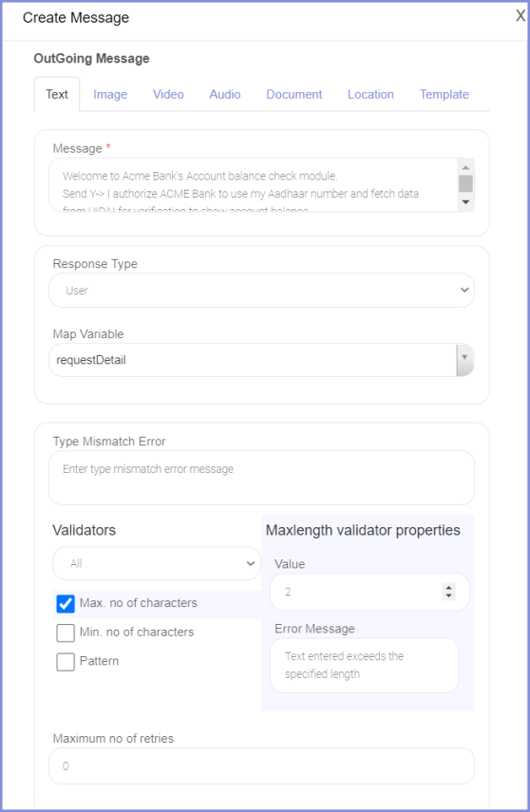Open the Template tab
The width and height of the screenshot is (530, 812).
coord(444,94)
